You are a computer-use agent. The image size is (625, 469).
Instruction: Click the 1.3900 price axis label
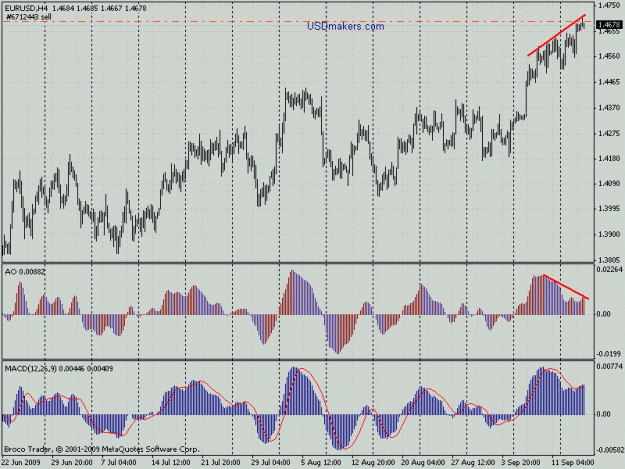point(609,234)
